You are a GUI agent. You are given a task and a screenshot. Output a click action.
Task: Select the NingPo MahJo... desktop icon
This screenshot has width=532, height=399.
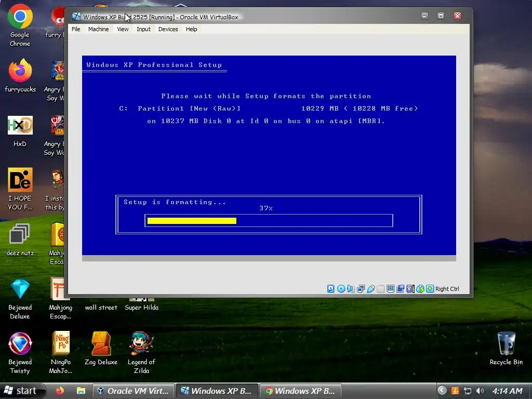pos(61,353)
